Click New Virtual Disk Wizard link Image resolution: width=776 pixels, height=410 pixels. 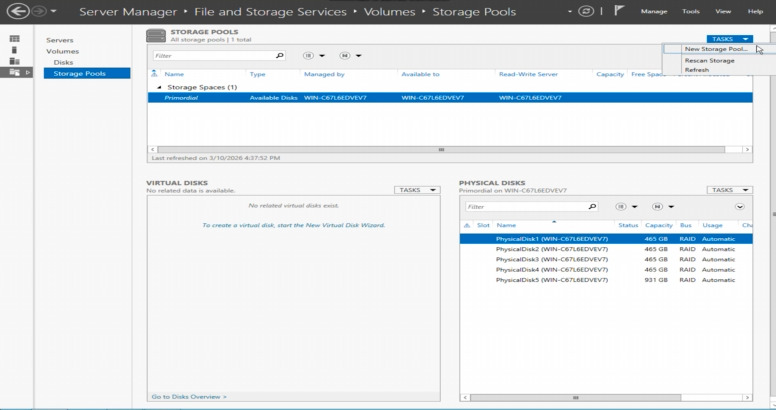[293, 225]
